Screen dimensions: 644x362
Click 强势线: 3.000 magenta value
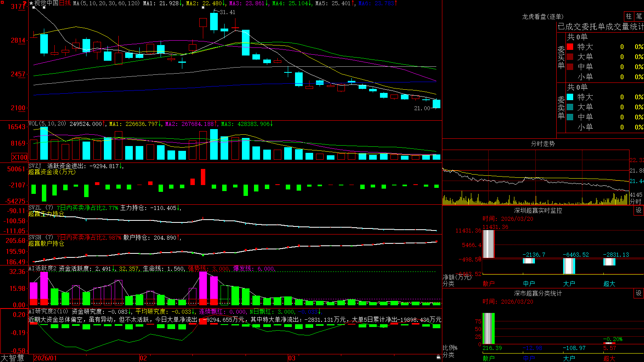click(209, 269)
